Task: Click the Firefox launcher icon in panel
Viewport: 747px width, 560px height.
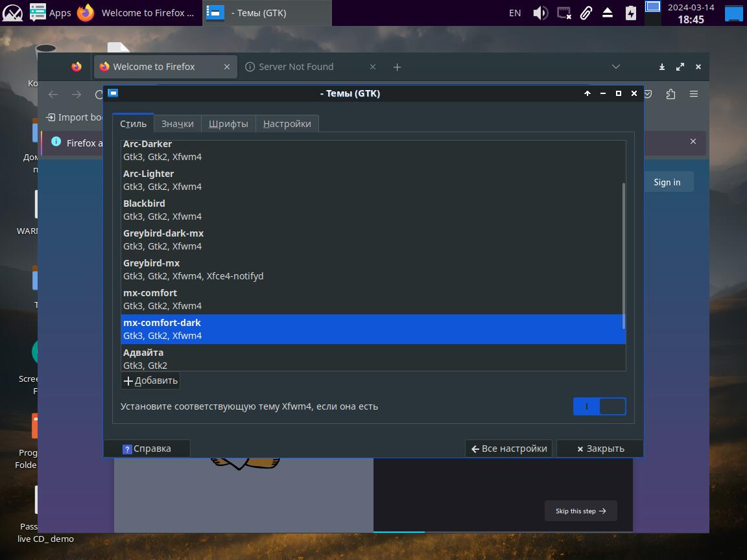Action: pyautogui.click(x=86, y=13)
